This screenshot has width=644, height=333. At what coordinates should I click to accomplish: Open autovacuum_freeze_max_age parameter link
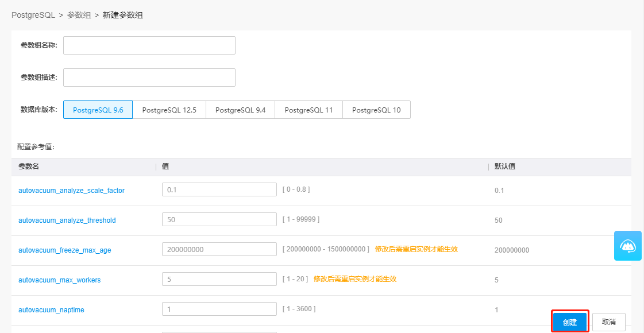tap(64, 250)
